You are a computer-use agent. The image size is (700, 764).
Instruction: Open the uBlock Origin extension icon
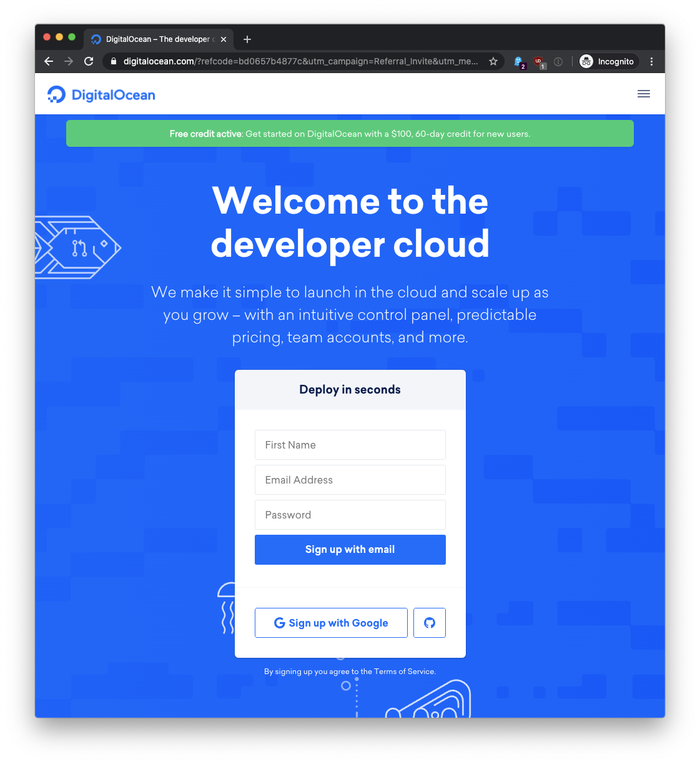[x=539, y=62]
